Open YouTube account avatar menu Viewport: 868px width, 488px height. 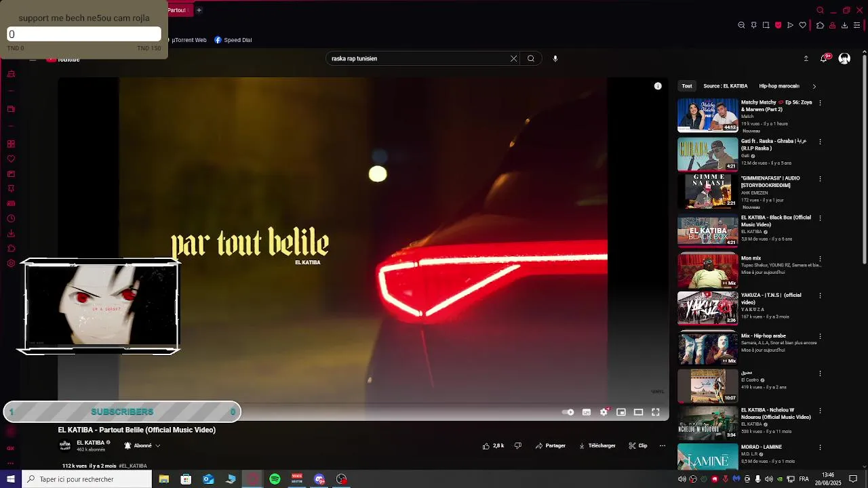coord(844,58)
